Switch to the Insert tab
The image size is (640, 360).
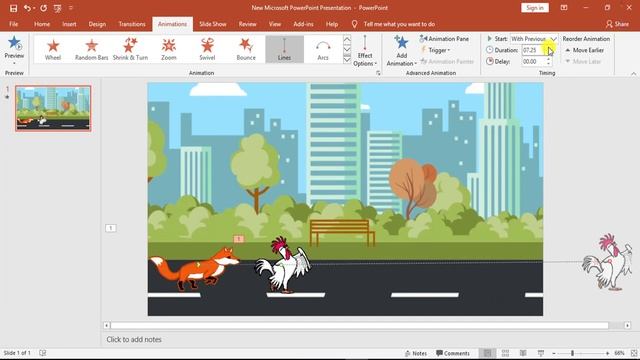pyautogui.click(x=69, y=24)
